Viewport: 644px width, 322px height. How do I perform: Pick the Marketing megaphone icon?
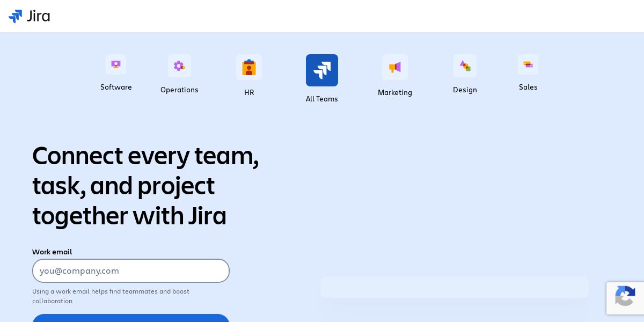pos(395,67)
